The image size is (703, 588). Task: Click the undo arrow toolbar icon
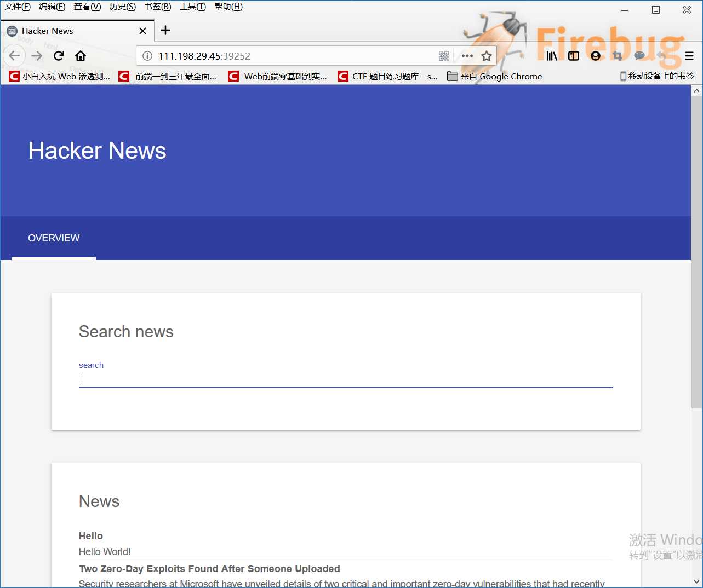pos(661,56)
